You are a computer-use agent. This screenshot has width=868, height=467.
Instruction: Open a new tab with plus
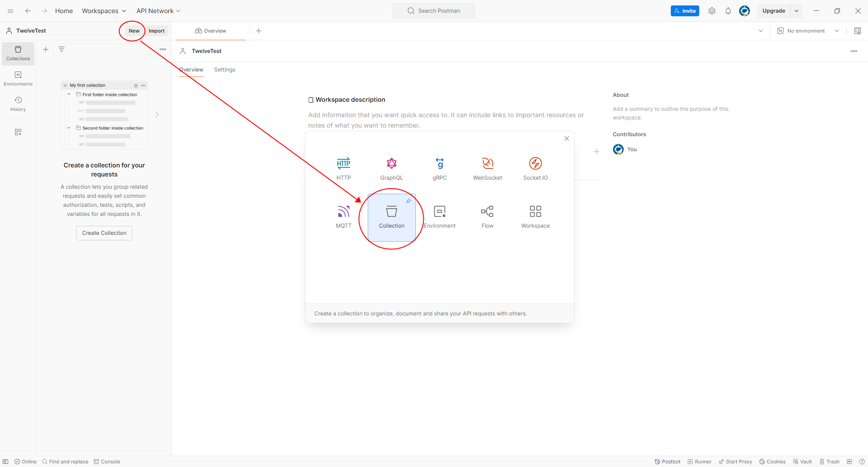(259, 31)
